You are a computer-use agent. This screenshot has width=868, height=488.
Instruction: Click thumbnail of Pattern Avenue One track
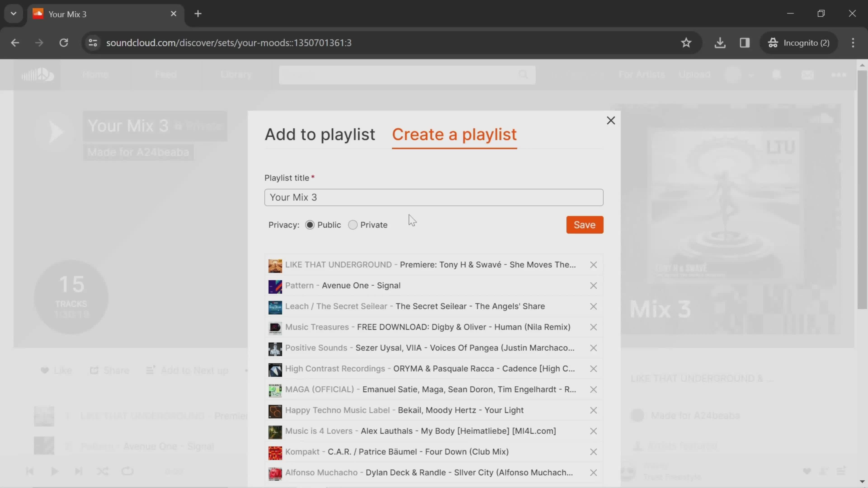pyautogui.click(x=275, y=287)
